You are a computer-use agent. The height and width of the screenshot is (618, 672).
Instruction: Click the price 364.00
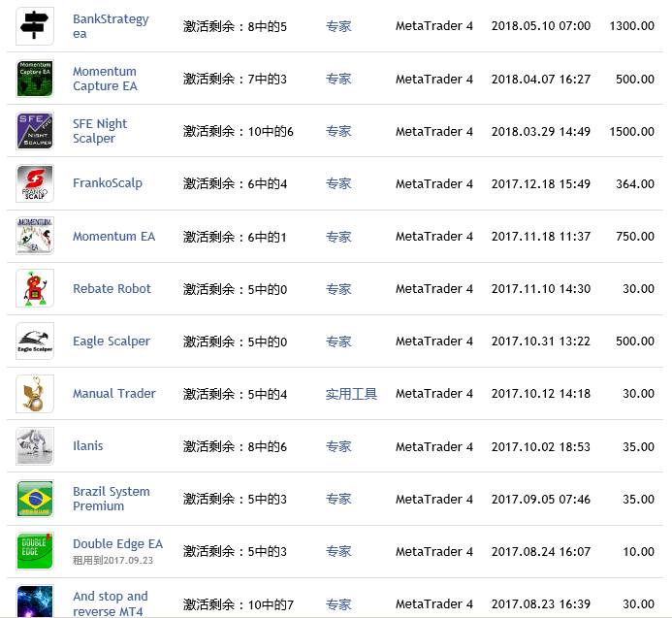tap(635, 183)
